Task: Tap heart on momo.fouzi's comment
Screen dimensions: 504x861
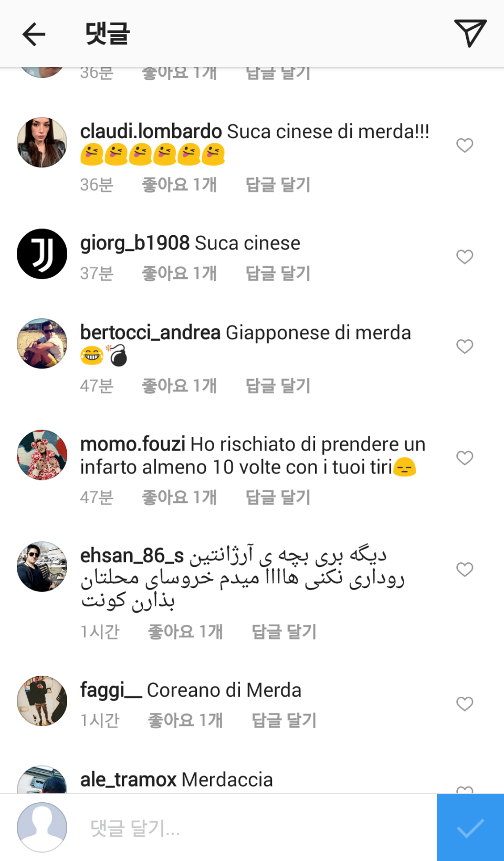Action: 465,458
